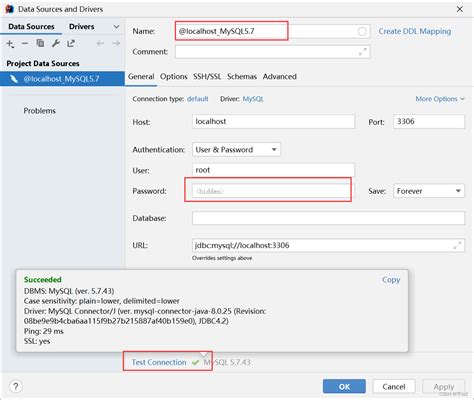Click the Apply button
This screenshot has height=400, width=474.
point(444,387)
